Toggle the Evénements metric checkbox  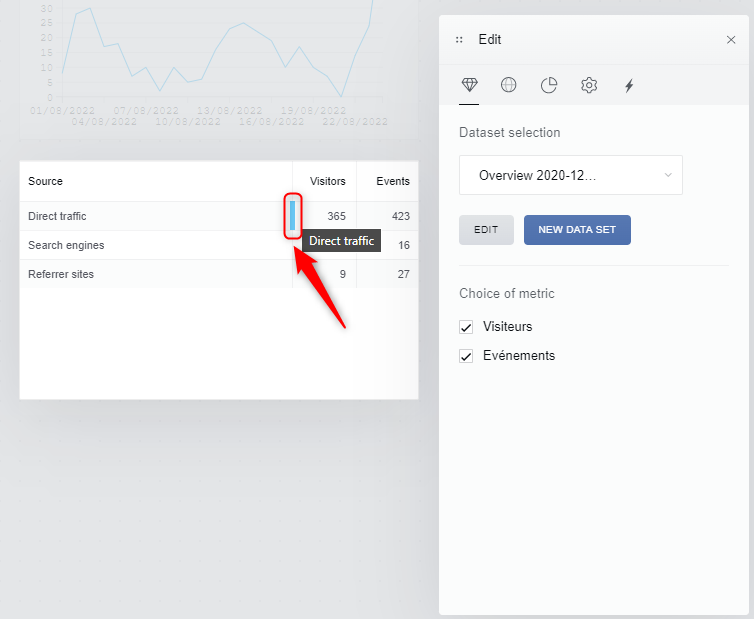pyautogui.click(x=465, y=356)
